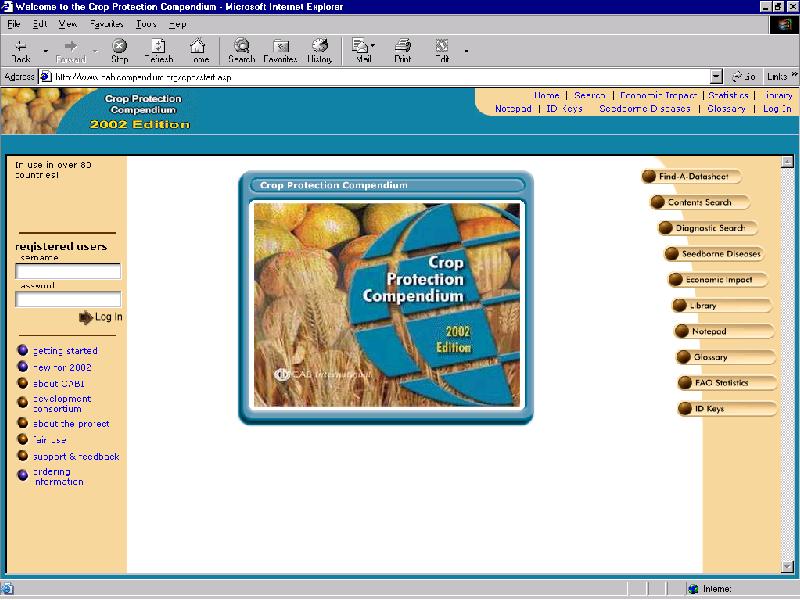Open the 'ordering information' sidebar link

click(59, 477)
